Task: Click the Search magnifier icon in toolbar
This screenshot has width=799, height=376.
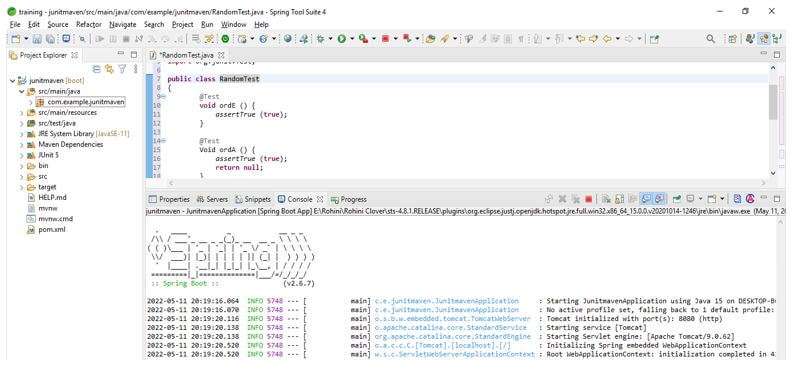Action: [710, 39]
